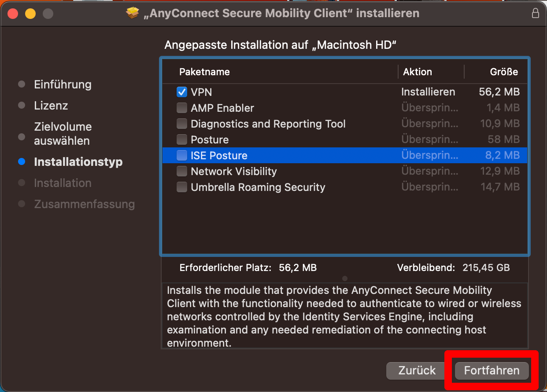547x392 pixels.
Task: Tick the Posture package checkbox
Action: click(x=182, y=139)
